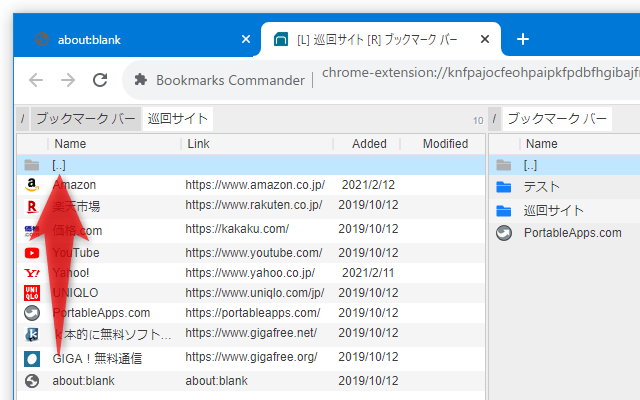This screenshot has width=640, height=400.
Task: Click the https://portableapps.com/ link cell
Action: click(253, 313)
